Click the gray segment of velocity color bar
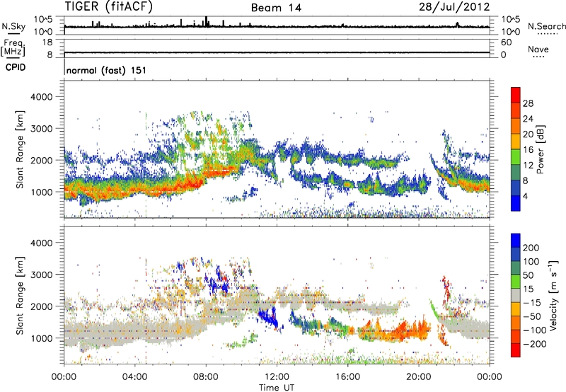The width and height of the screenshot is (566, 392). click(x=516, y=295)
